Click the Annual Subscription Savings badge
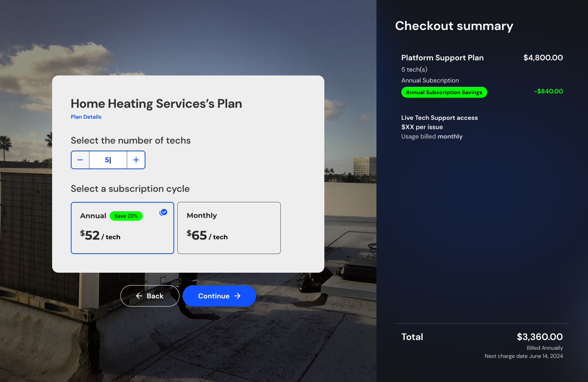The image size is (588, 382). (x=444, y=92)
